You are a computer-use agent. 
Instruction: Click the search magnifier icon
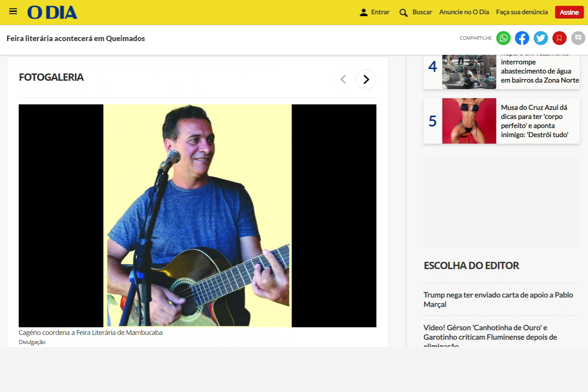(x=403, y=13)
